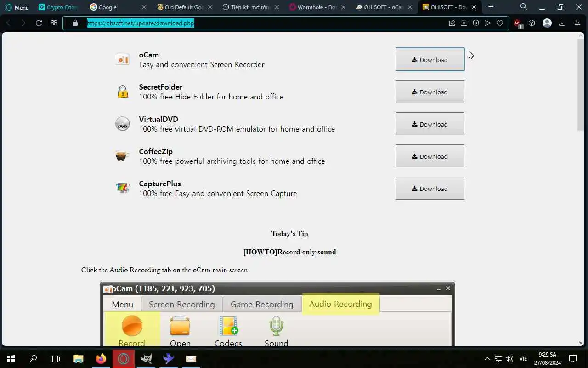Click the Today's Tip heading

point(289,234)
